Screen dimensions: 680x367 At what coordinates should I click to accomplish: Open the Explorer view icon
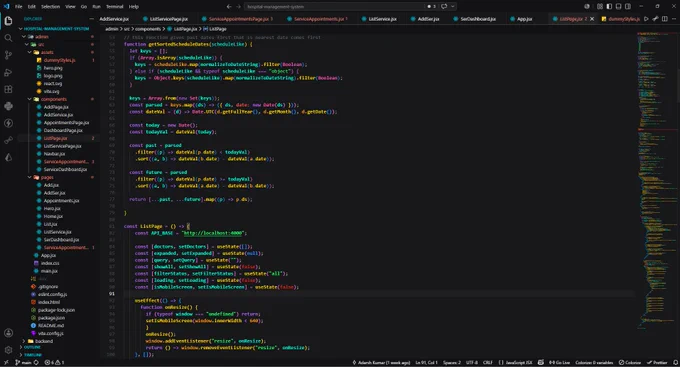(8, 20)
